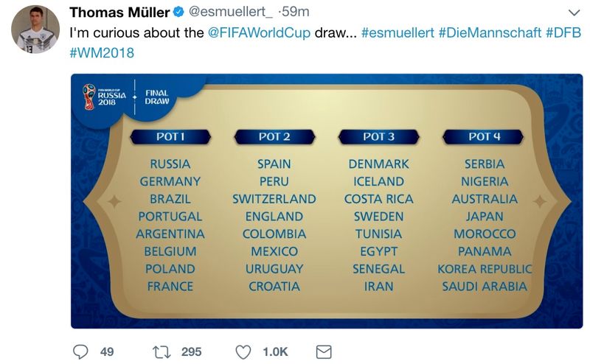
Task: Click the Russia 2018 World Cup logo in image
Action: (x=105, y=97)
